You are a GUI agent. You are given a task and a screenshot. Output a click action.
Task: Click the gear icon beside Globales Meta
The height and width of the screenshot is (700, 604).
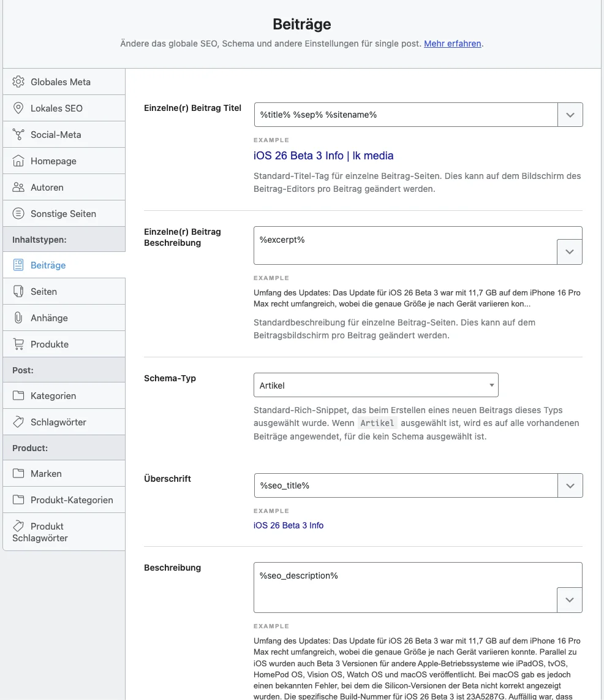click(x=18, y=82)
